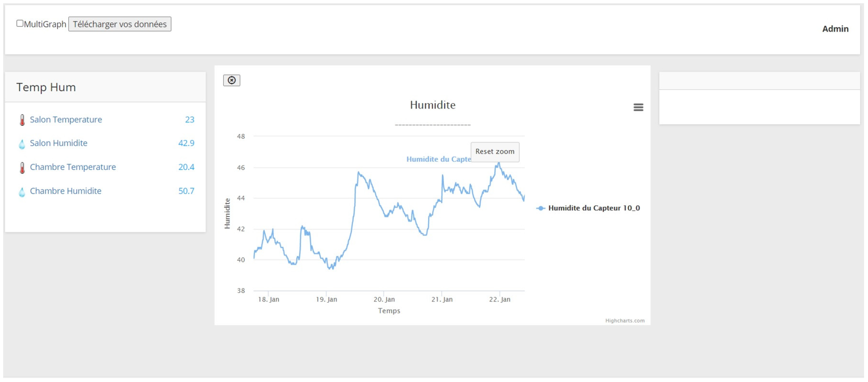Screen dimensions: 868x382
Task: Click Salon Temperature thermometer icon
Action: pyautogui.click(x=22, y=120)
